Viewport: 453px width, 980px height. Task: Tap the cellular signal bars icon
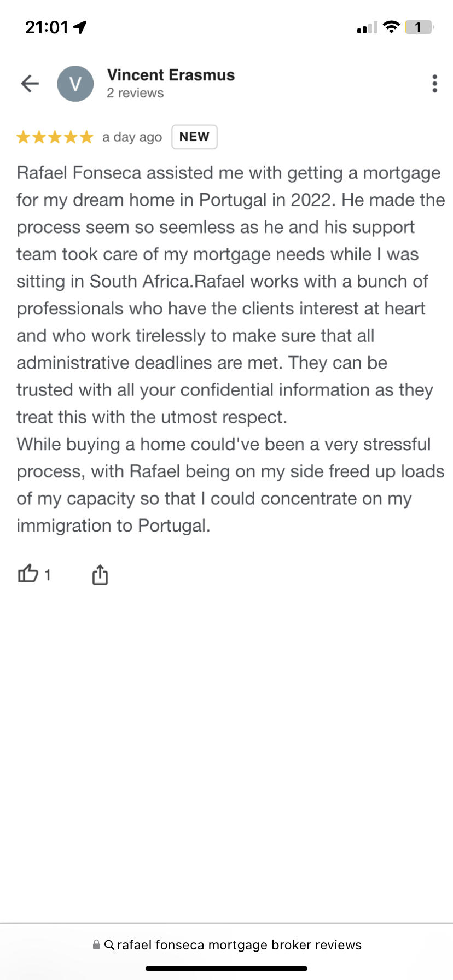(367, 27)
